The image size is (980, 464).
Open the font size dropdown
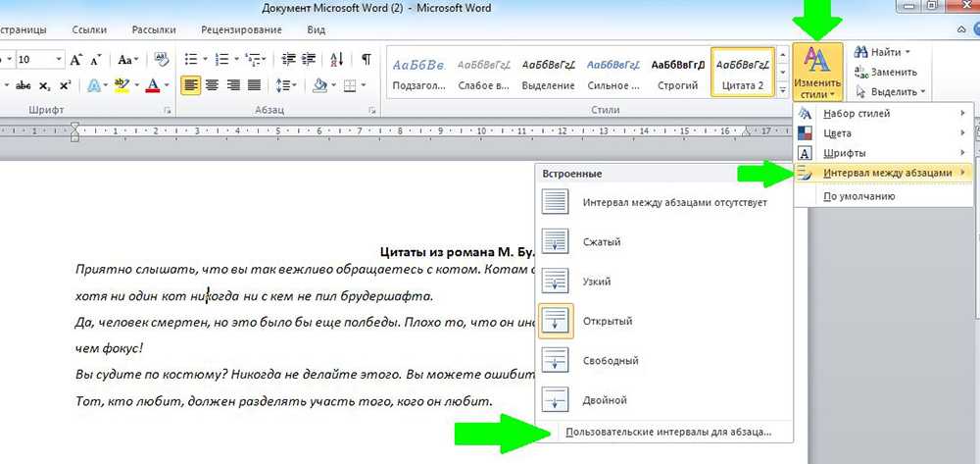[x=59, y=61]
